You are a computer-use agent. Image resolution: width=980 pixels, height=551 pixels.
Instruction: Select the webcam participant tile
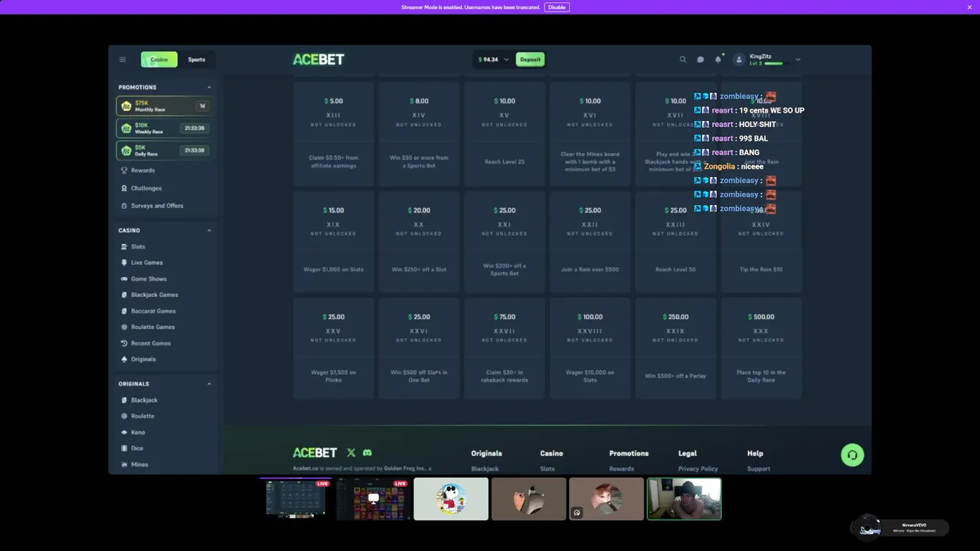[x=684, y=499]
